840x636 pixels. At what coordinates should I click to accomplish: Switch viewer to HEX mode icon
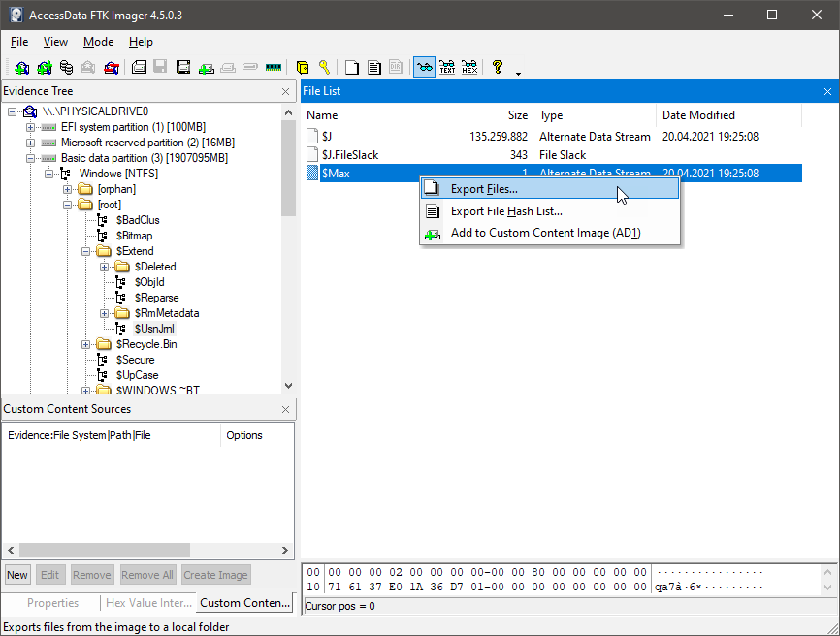[x=469, y=68]
